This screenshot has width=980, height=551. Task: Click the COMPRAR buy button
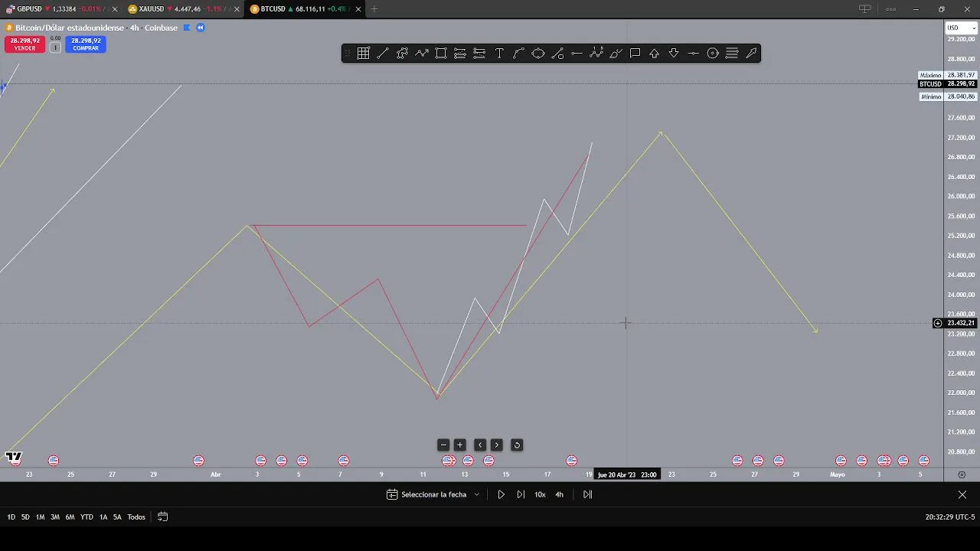point(86,44)
